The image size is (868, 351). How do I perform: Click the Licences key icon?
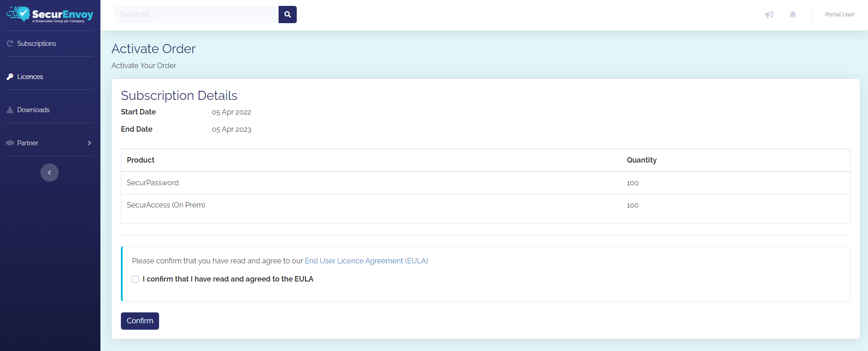point(10,77)
